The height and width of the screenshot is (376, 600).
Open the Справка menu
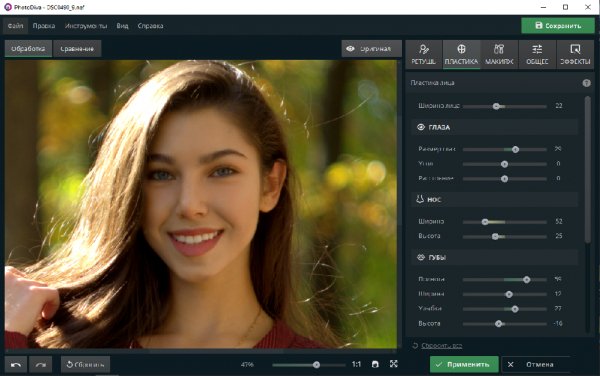click(x=150, y=26)
